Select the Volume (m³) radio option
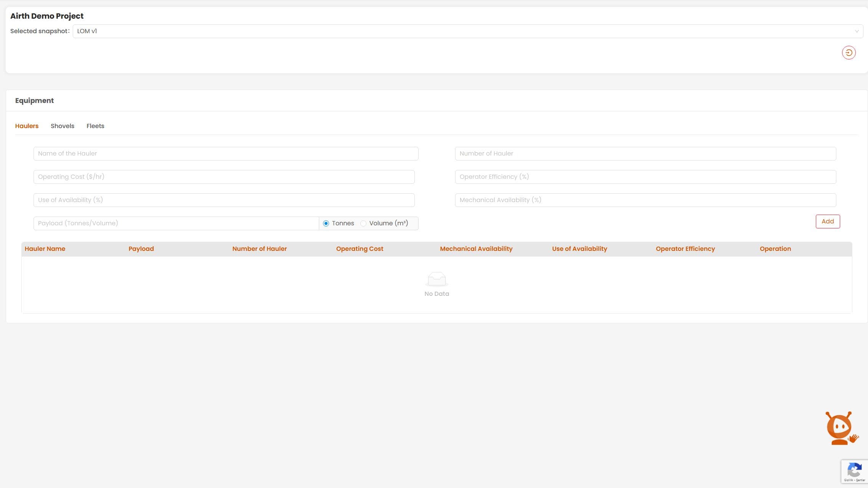 363,223
